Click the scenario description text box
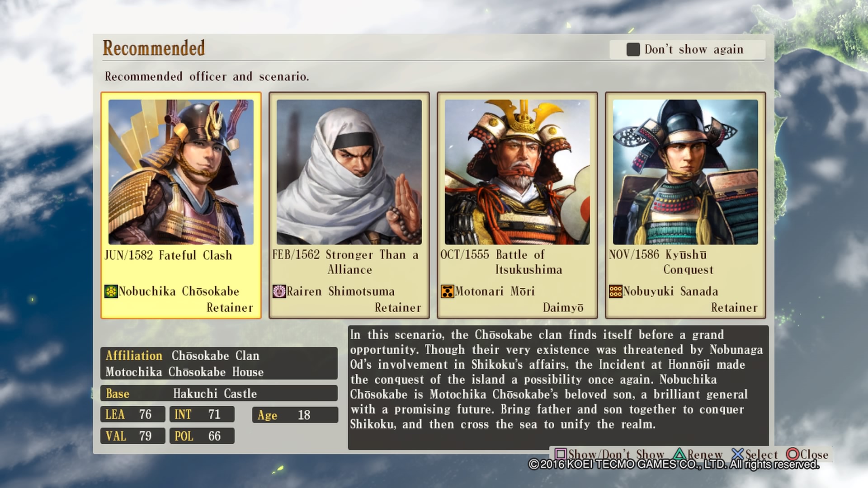This screenshot has height=488, width=868. [x=558, y=387]
